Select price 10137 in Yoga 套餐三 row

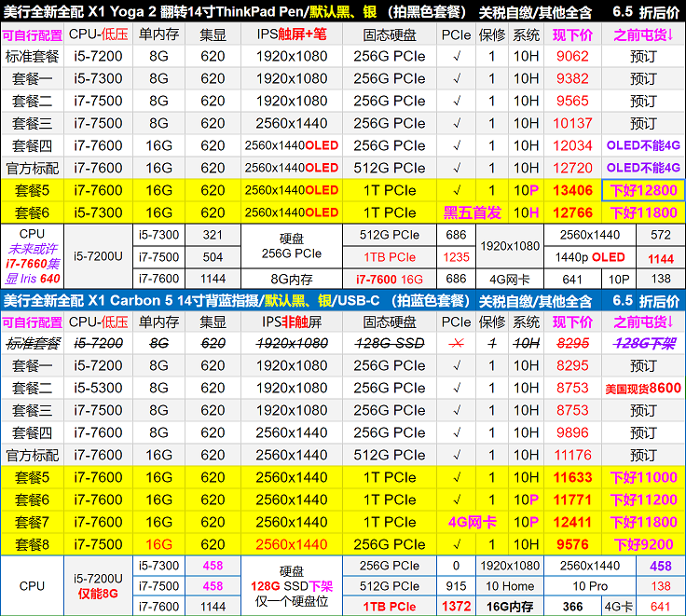pyautogui.click(x=572, y=123)
